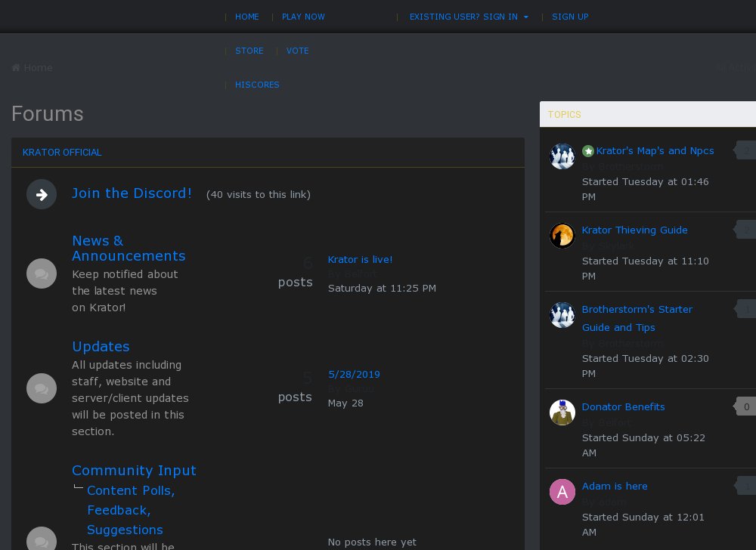The image size is (756, 550).
Task: Open the Community Input forum
Action: coord(134,470)
